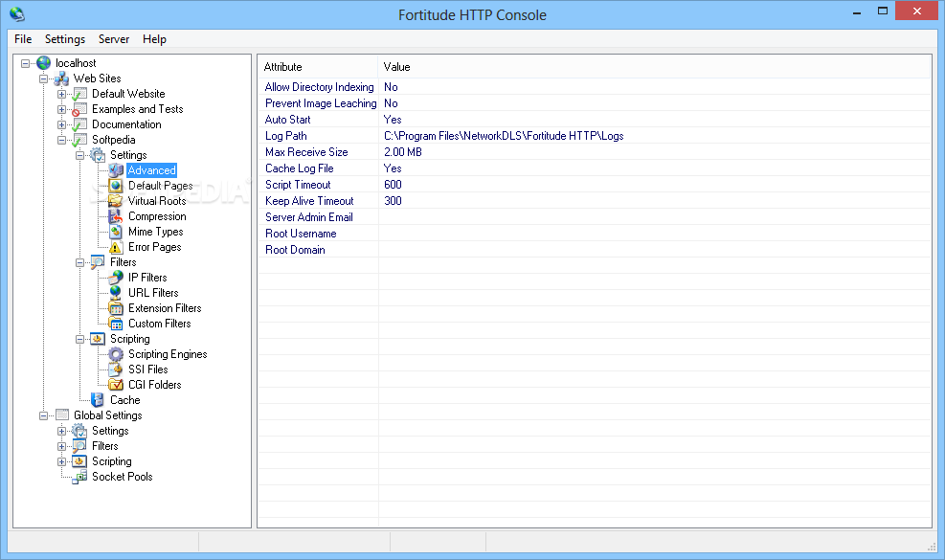
Task: Click the Virtual Roots folder icon
Action: click(116, 201)
